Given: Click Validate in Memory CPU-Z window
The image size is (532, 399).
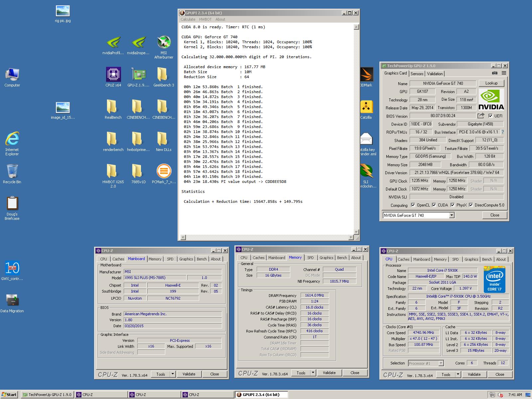Looking at the screenshot, I should (x=329, y=373).
